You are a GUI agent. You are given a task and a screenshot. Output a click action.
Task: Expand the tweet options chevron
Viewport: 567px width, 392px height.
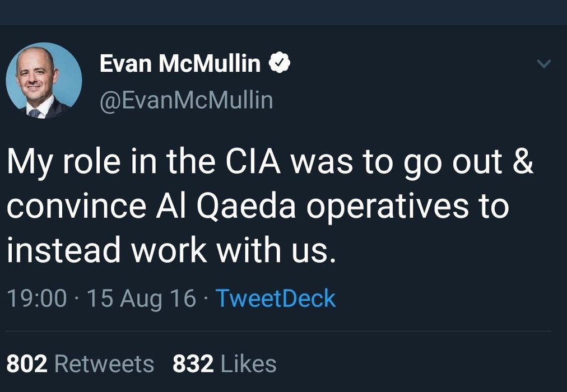543,64
